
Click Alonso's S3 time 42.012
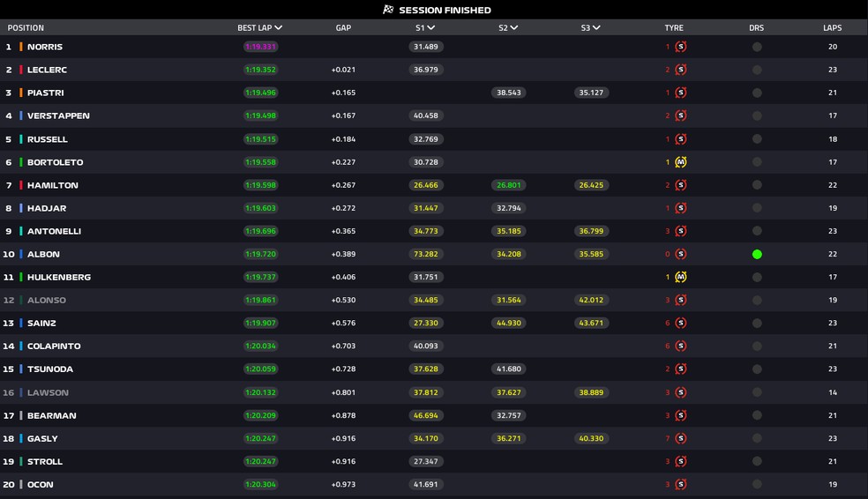[591, 300]
